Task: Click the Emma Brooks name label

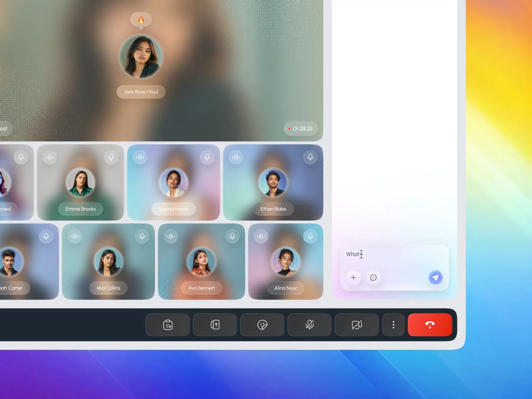Action: click(81, 209)
